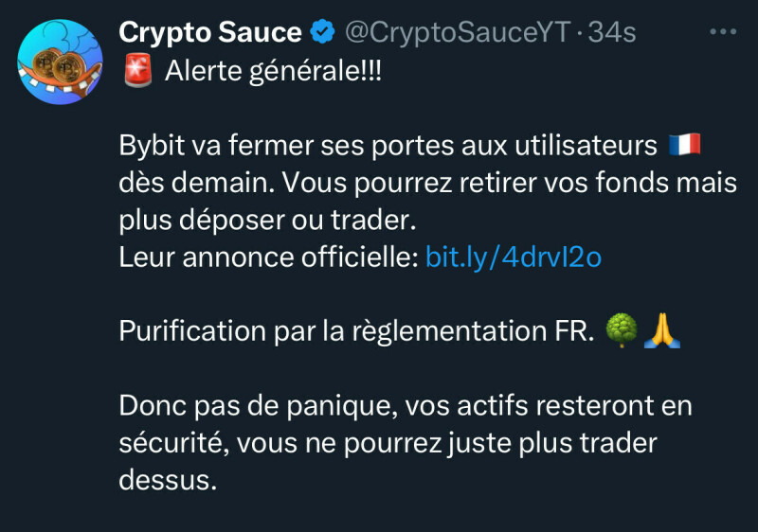
Task: Open the three-dot more options menu
Action: tap(723, 32)
